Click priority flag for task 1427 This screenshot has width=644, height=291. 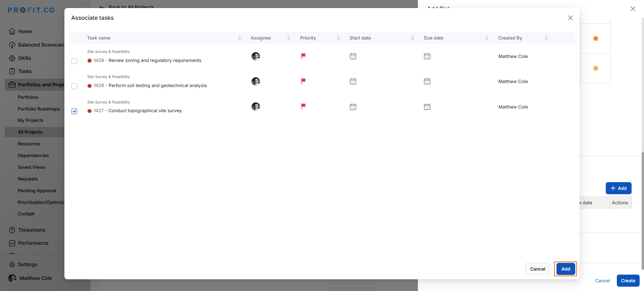[x=303, y=106]
